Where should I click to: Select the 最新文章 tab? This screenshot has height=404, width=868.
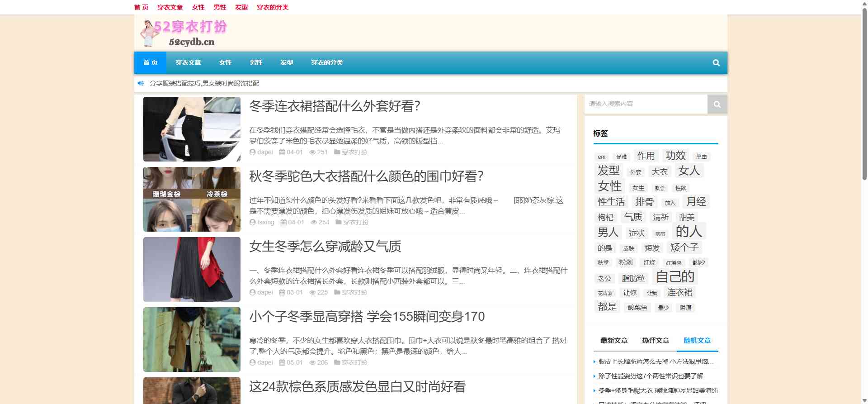click(613, 341)
